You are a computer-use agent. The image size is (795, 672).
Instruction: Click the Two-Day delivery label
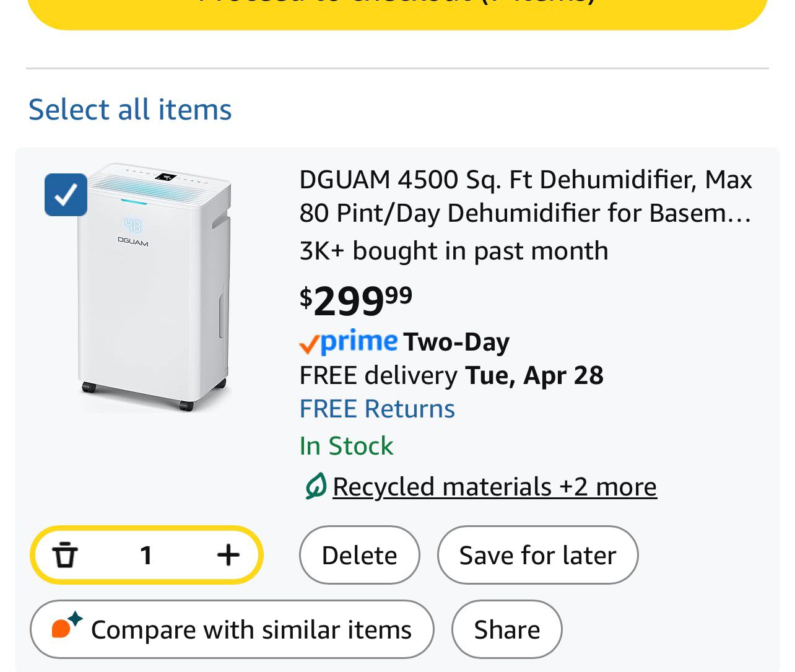coord(456,342)
